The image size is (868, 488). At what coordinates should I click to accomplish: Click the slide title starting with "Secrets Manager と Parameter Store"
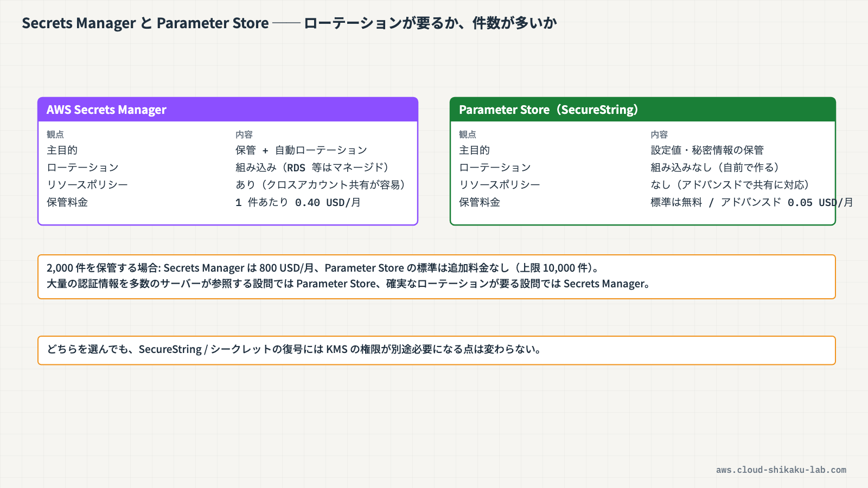[x=289, y=23]
